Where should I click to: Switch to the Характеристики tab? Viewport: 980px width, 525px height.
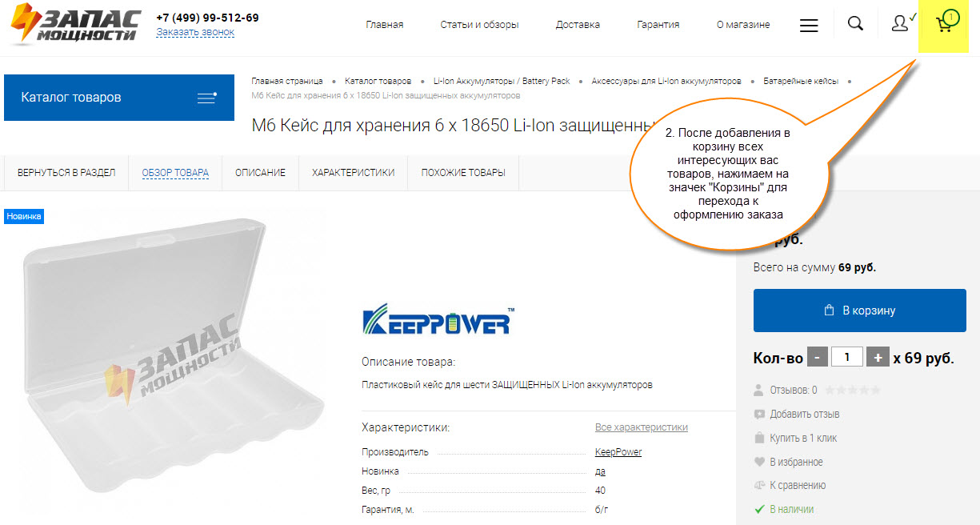pos(353,172)
